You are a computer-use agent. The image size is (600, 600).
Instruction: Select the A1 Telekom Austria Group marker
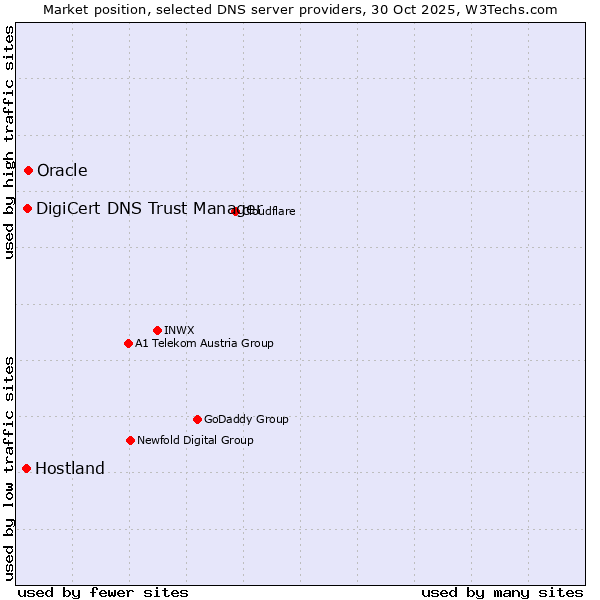point(128,343)
